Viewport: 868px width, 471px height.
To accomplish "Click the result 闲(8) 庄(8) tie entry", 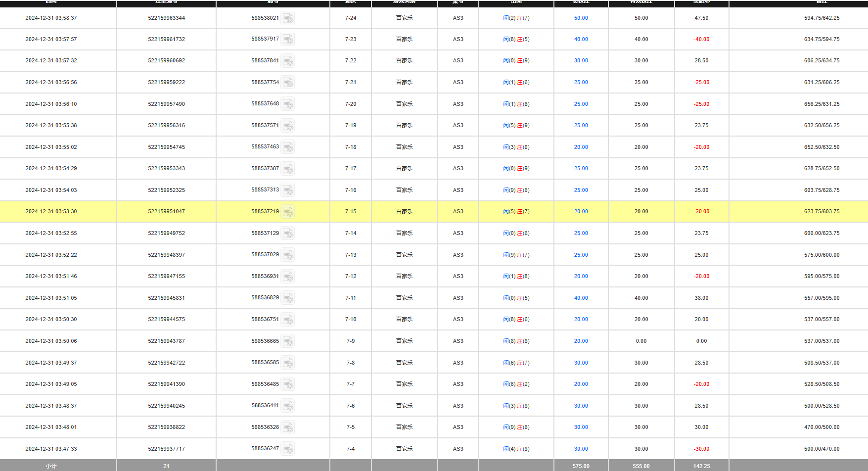I will click(516, 341).
